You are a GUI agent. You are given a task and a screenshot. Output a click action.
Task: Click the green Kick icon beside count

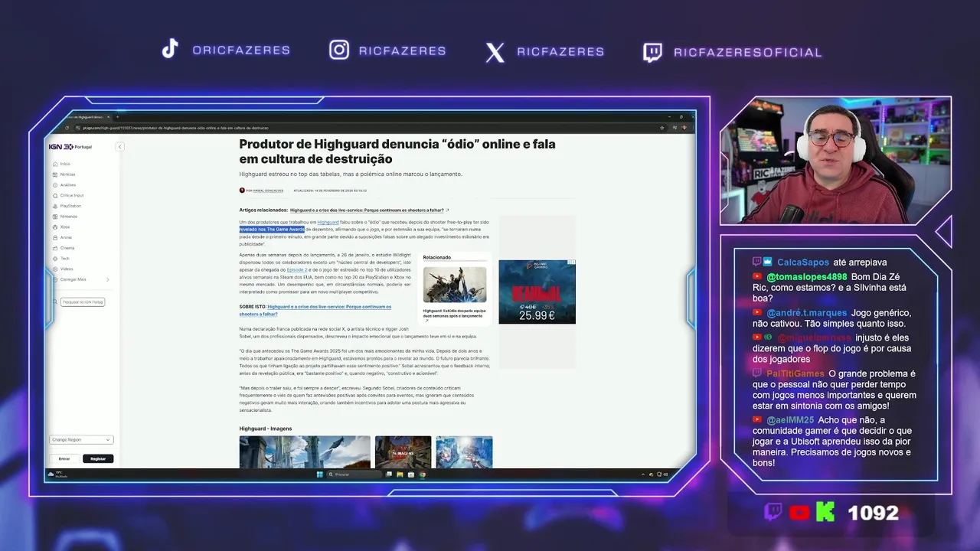pos(825,512)
